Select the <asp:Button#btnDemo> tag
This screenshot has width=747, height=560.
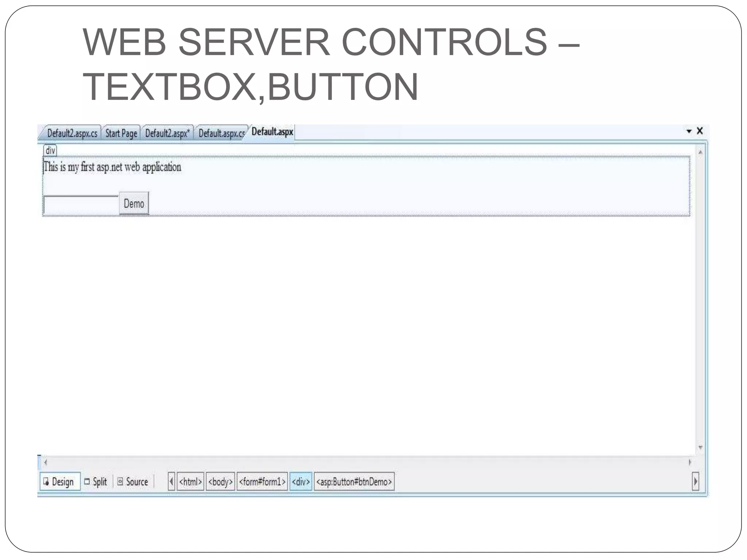coord(354,482)
